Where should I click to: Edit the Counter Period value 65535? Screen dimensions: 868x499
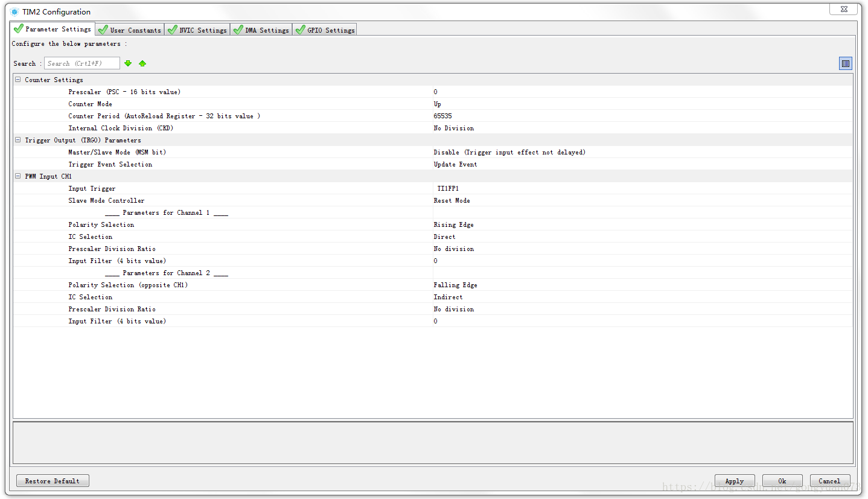pos(443,116)
